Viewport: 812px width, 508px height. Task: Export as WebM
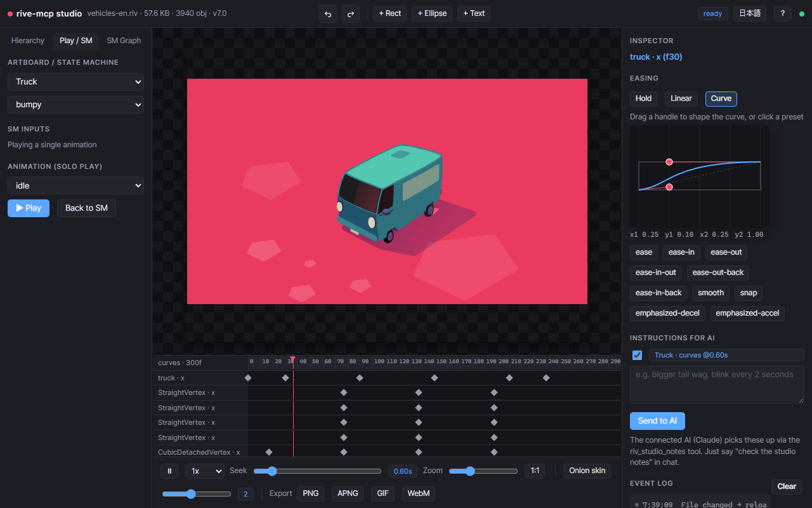point(419,493)
